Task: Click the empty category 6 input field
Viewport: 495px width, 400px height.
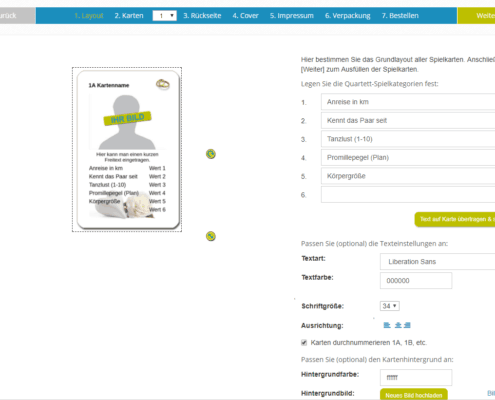Action: point(408,195)
